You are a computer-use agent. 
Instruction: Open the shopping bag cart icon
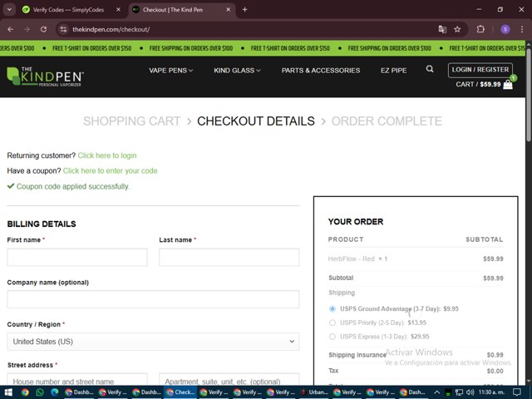coord(508,84)
